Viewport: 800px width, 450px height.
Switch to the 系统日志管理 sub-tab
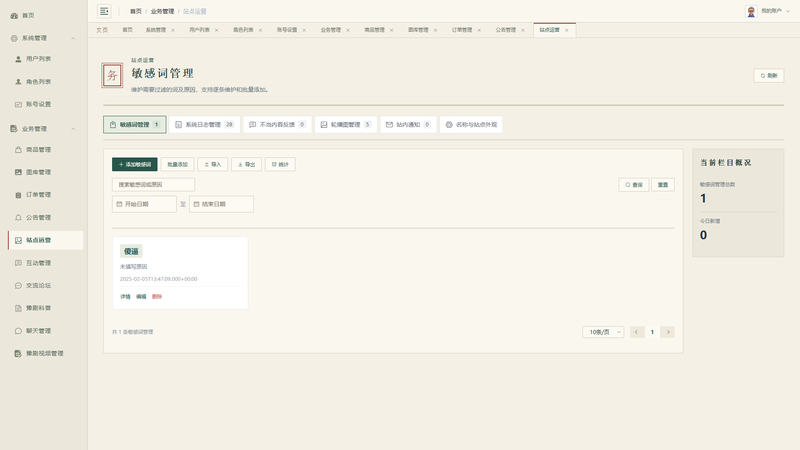coord(204,124)
